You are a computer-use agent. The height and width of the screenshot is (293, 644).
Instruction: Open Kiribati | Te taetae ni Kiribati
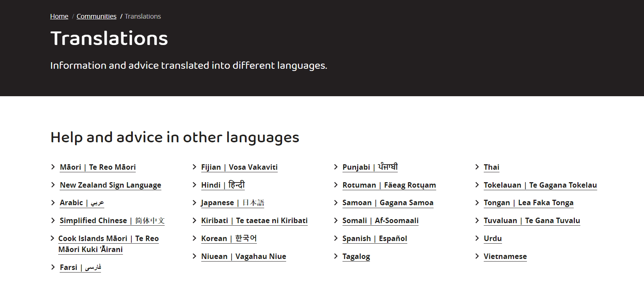[x=254, y=221]
